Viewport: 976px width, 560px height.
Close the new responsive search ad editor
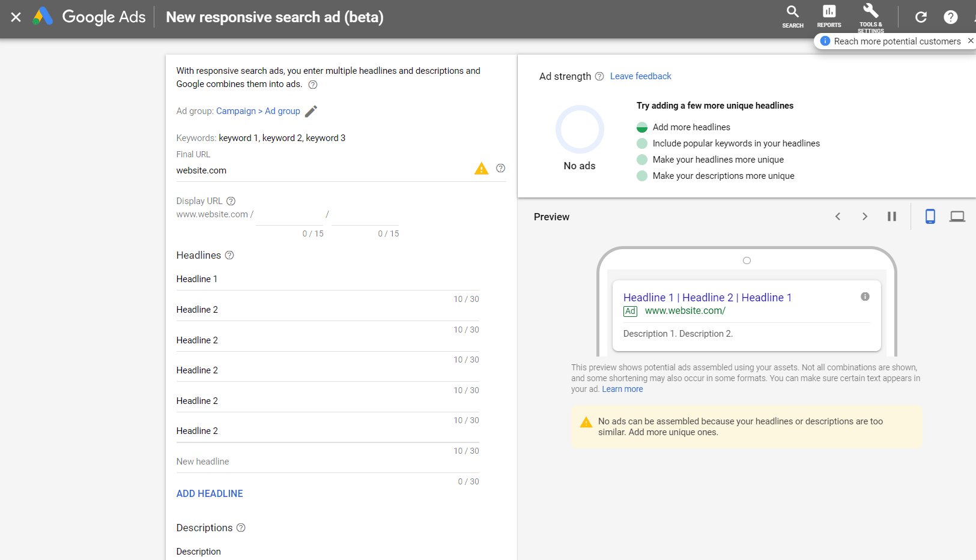pos(16,17)
